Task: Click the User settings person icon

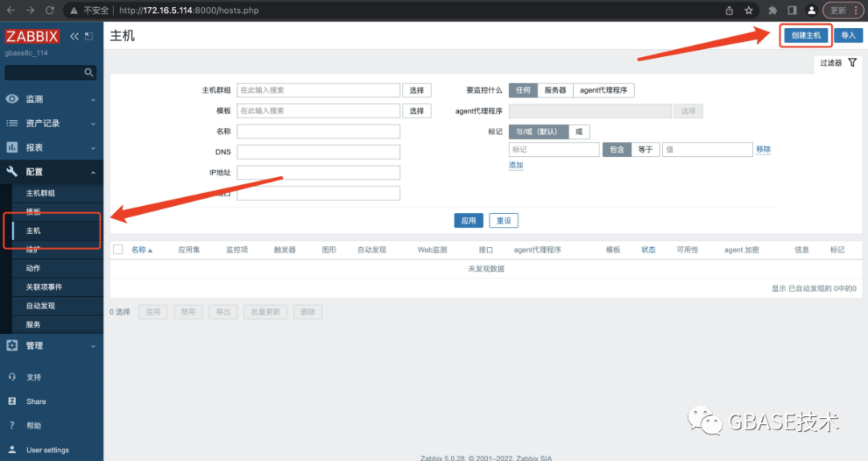Action: (x=12, y=450)
